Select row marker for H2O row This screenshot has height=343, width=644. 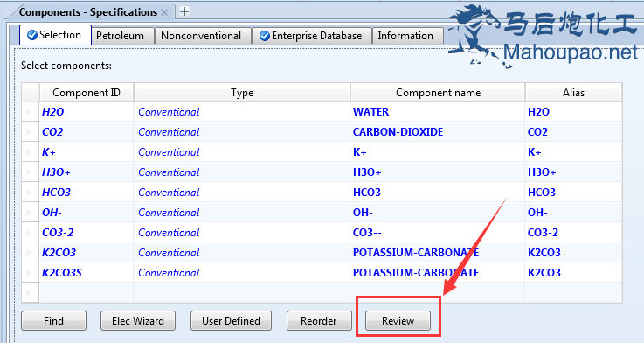tap(31, 111)
